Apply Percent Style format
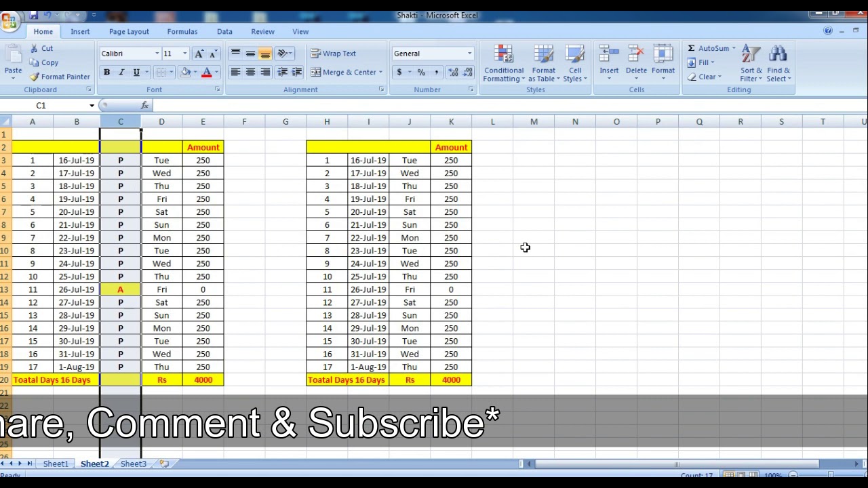 [421, 73]
